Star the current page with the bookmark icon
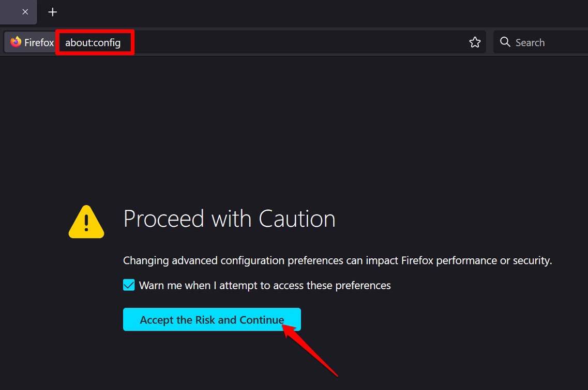 474,42
